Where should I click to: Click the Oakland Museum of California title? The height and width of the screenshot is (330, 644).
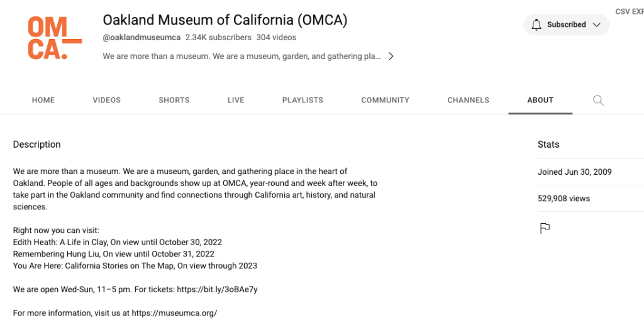click(225, 20)
